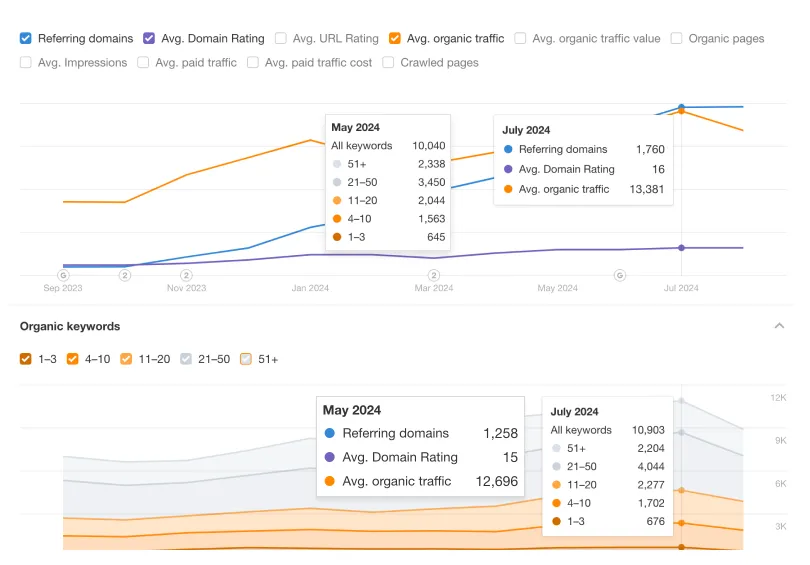810x565 pixels.
Task: Click the 10,903 All keywords value
Action: click(648, 430)
